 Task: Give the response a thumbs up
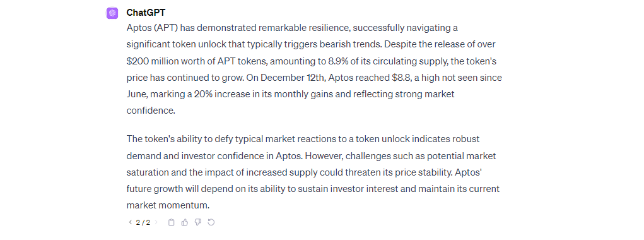click(184, 222)
